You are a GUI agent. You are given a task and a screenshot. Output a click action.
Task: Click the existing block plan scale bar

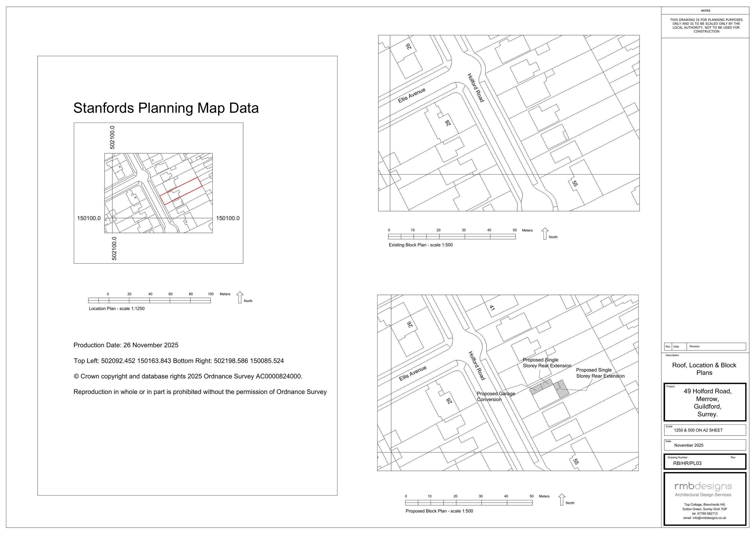(452, 237)
